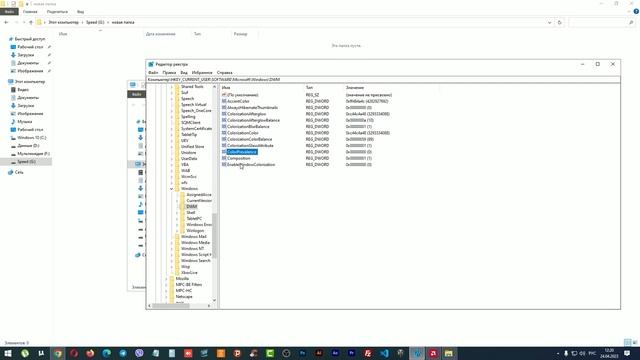Select the ColorizationBlurBalance value icon
The height and width of the screenshot is (360, 640).
point(224,127)
